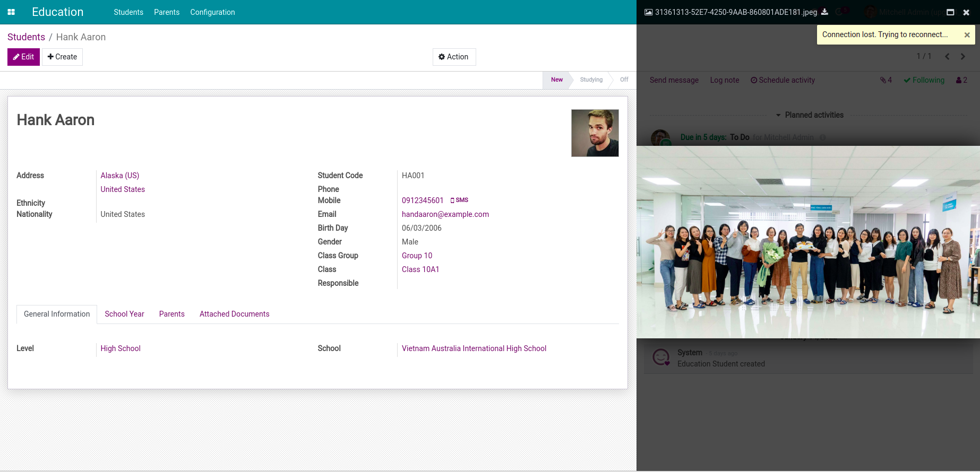Switch to Parents tab in form
Viewport: 980px width, 472px height.
click(172, 314)
